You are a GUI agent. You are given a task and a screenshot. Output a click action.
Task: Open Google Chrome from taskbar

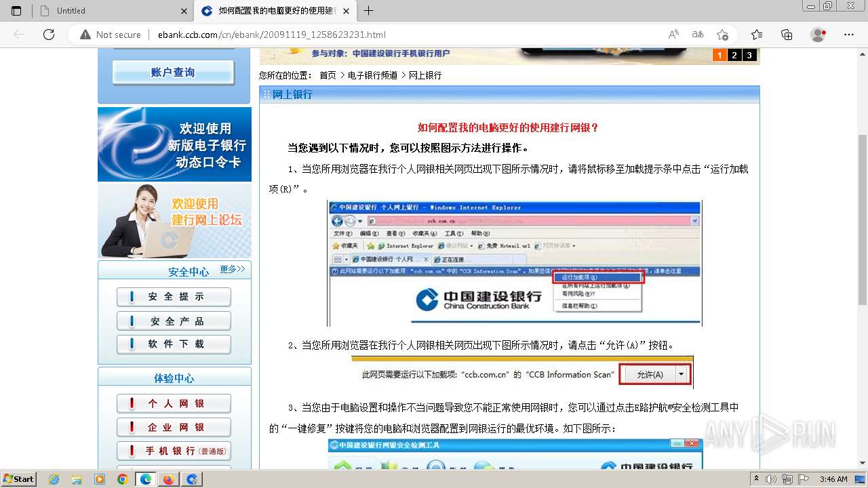pos(122,479)
